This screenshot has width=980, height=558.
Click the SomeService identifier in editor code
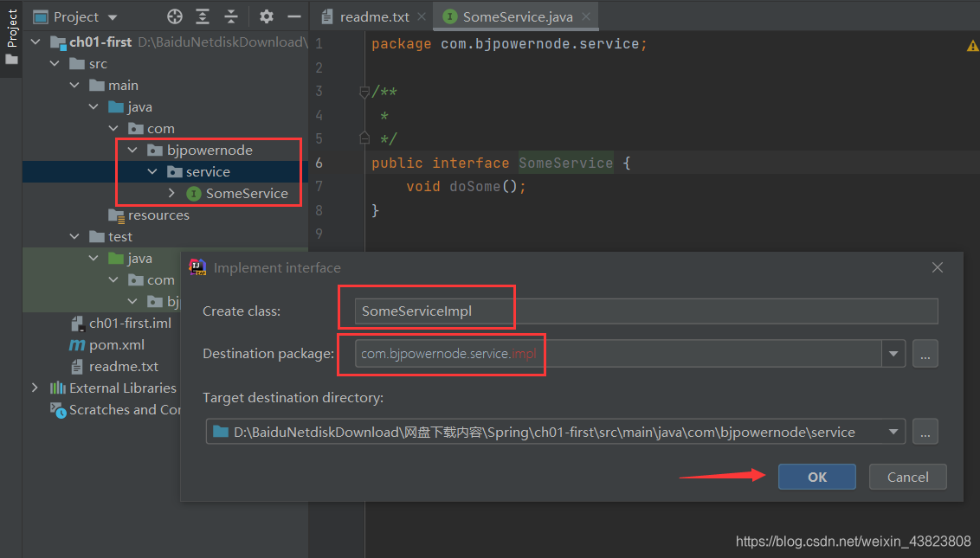pyautogui.click(x=565, y=164)
